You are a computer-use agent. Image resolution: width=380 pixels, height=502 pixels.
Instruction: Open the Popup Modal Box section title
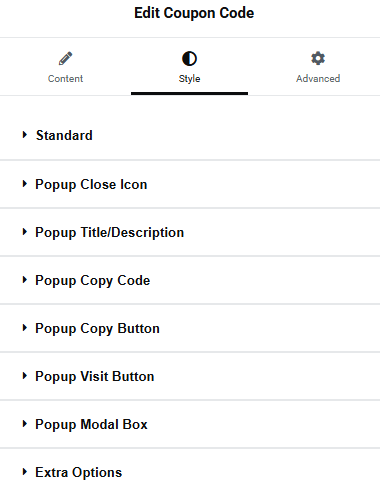pyautogui.click(x=91, y=425)
